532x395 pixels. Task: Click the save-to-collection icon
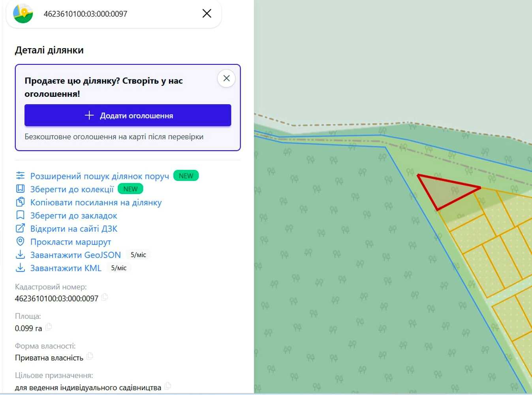point(20,189)
